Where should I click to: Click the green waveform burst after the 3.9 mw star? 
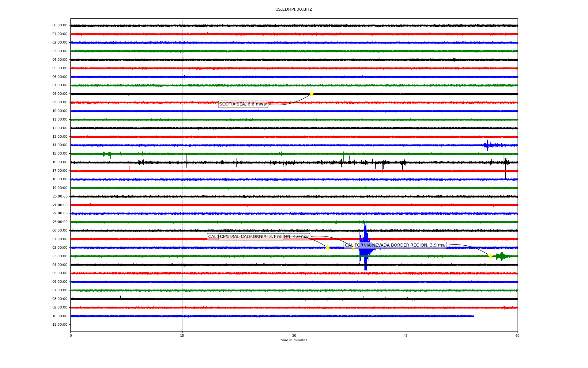click(x=502, y=256)
